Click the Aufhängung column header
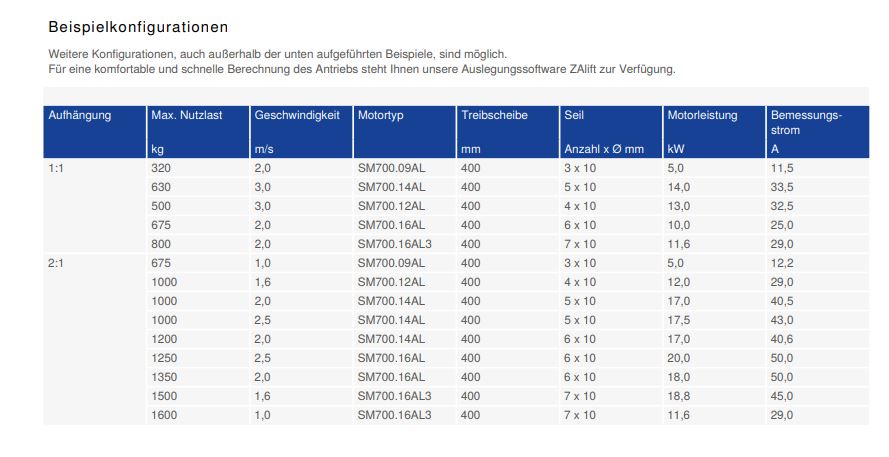The height and width of the screenshot is (457, 889). tap(95, 132)
